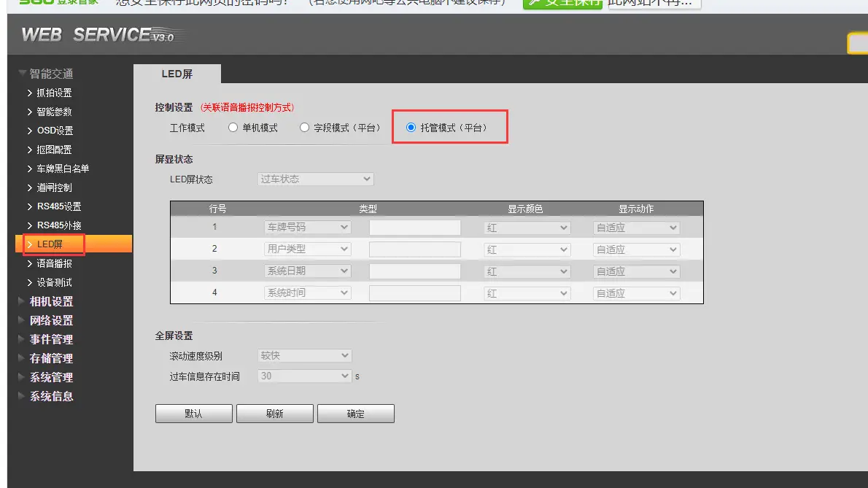The height and width of the screenshot is (488, 868).
Task: Open the LED屏状态 dropdown showing 过车状态
Action: click(x=314, y=179)
